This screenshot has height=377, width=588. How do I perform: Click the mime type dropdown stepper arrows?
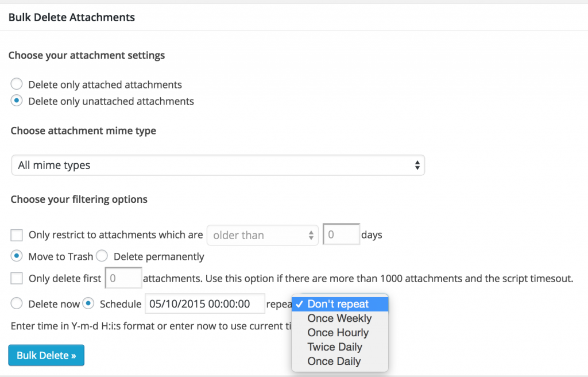click(x=418, y=165)
